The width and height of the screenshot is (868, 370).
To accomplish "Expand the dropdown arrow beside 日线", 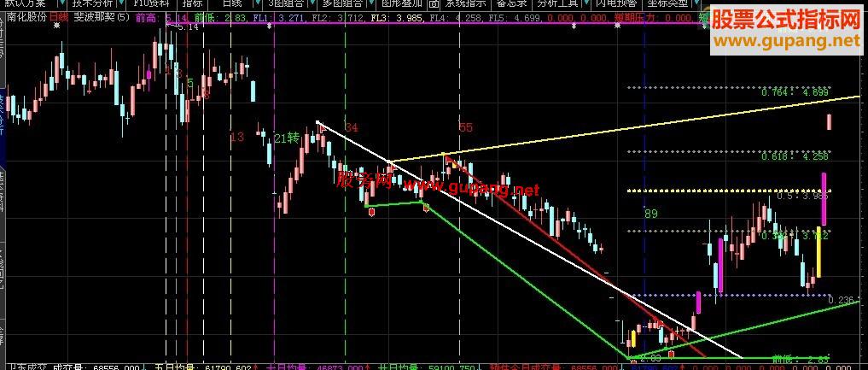I will pos(258,3).
